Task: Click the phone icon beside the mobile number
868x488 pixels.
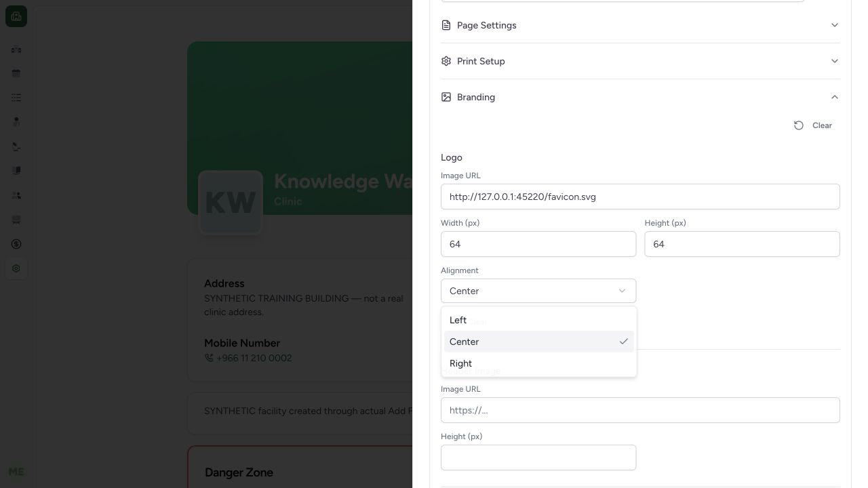Action: pyautogui.click(x=209, y=358)
